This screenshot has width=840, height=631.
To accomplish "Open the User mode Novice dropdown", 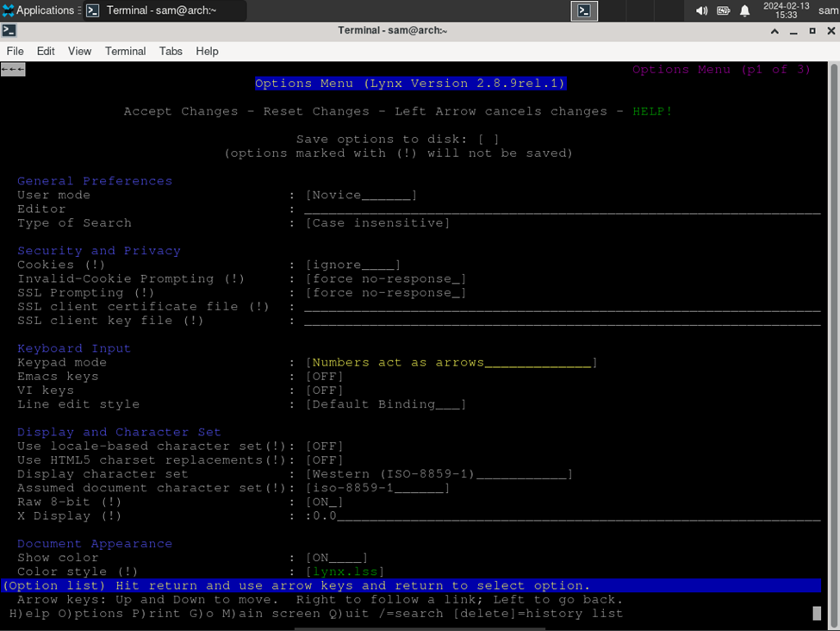I will coord(361,195).
